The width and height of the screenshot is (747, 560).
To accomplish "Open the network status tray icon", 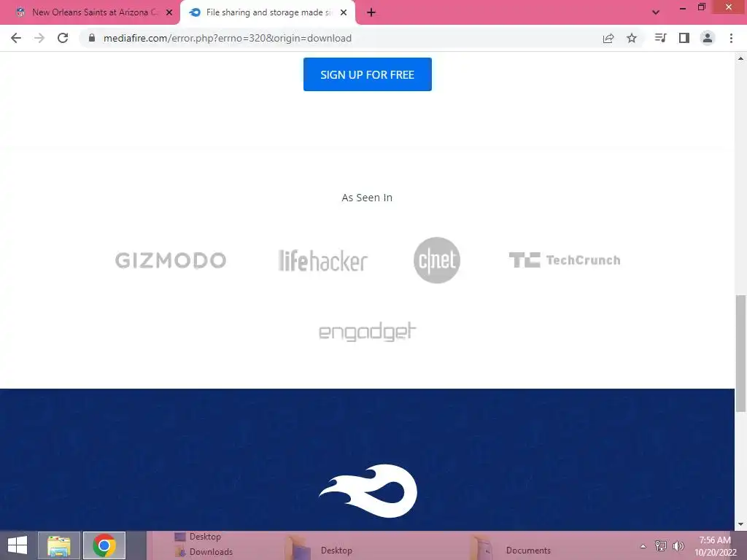I will (x=661, y=545).
